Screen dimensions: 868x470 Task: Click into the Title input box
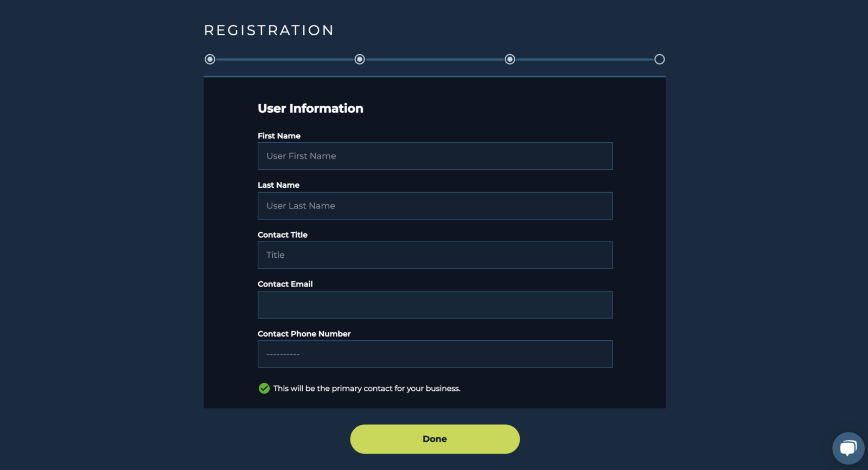(435, 255)
